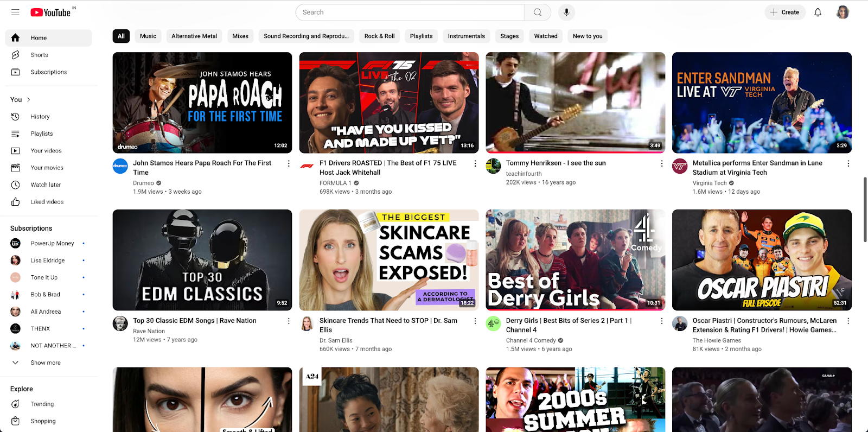Open Subscriptions from the sidebar

pos(48,72)
